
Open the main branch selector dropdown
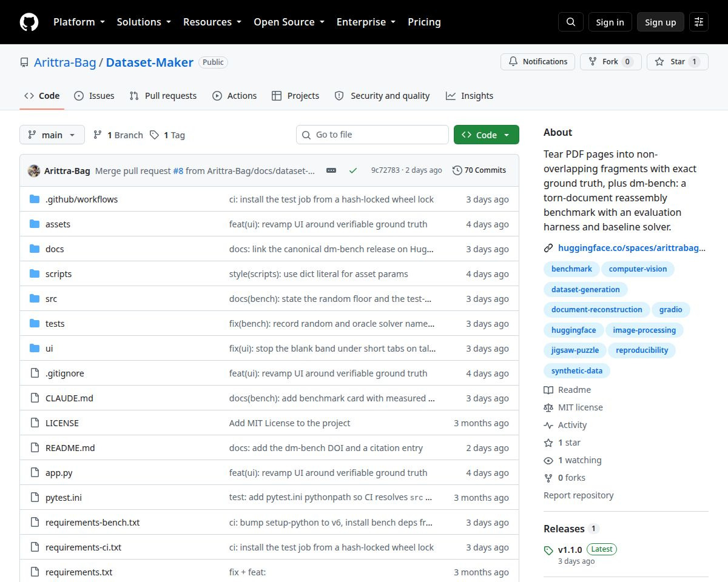[x=52, y=135]
